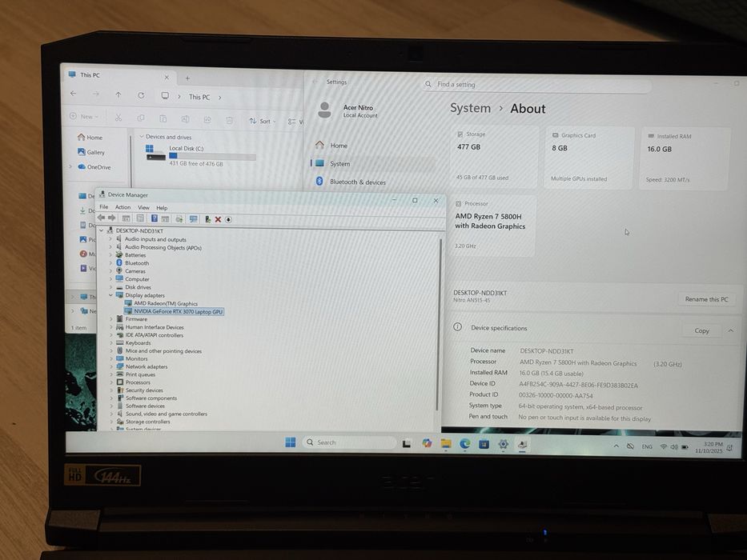The height and width of the screenshot is (560, 747).
Task: Select Bluetooth & devices in Settings sidebar
Action: tap(358, 182)
